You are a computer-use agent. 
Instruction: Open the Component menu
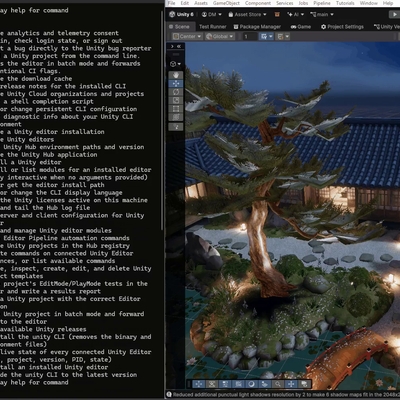coord(258,3)
